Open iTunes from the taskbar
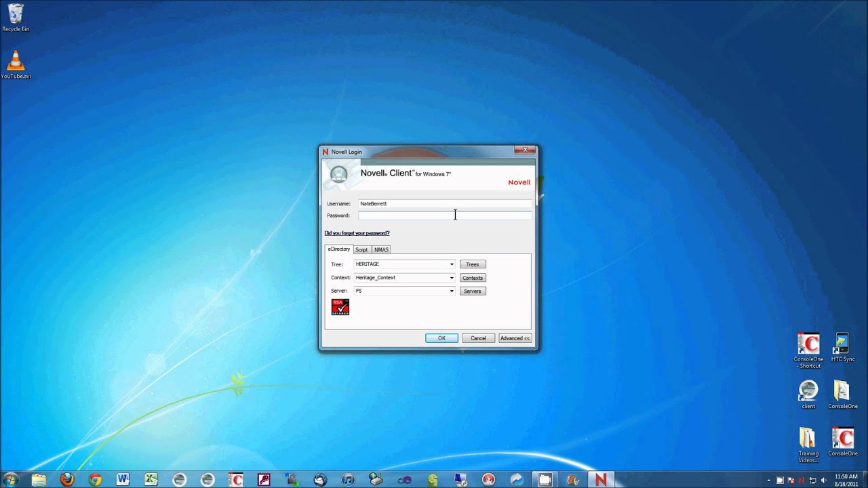This screenshot has width=868, height=488. tap(348, 479)
